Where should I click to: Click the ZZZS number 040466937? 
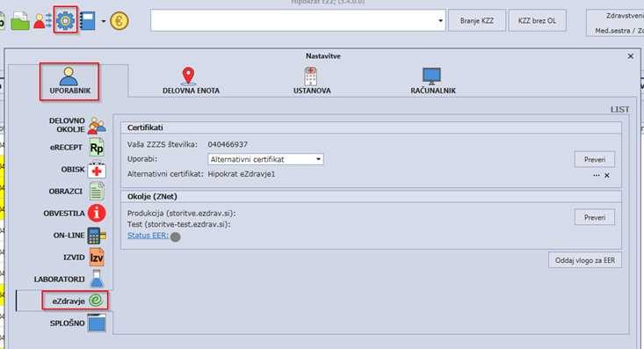228,144
